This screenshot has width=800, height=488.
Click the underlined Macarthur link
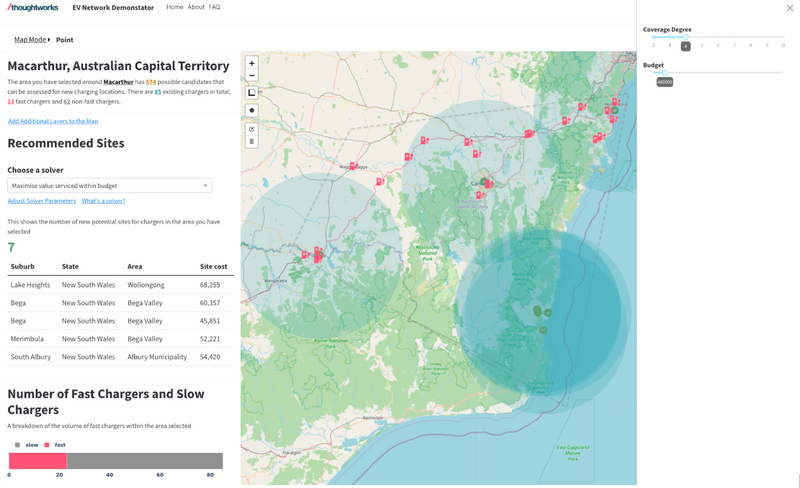[118, 82]
